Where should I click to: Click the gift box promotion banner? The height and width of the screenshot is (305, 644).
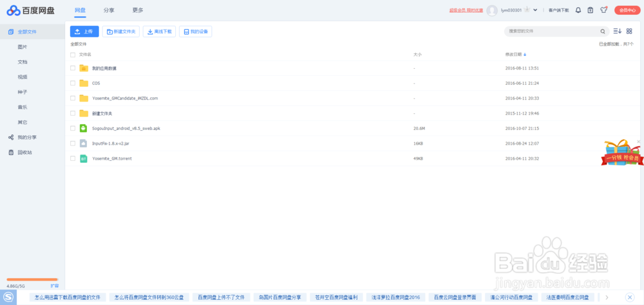click(x=622, y=153)
